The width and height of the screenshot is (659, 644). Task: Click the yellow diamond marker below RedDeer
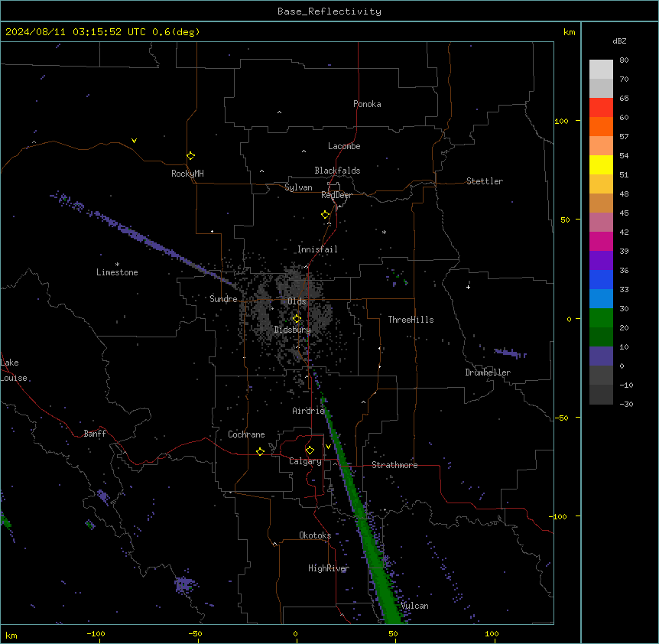(x=325, y=214)
